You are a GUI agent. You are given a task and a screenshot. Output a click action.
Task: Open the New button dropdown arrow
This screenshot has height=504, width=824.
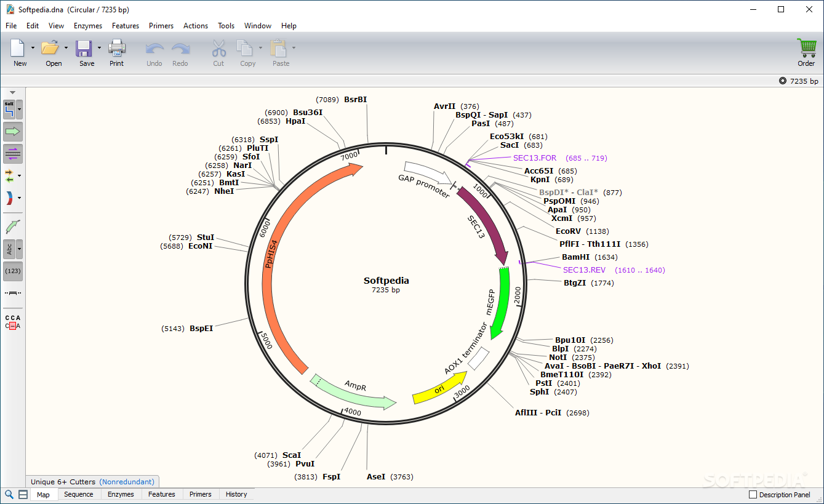click(33, 48)
